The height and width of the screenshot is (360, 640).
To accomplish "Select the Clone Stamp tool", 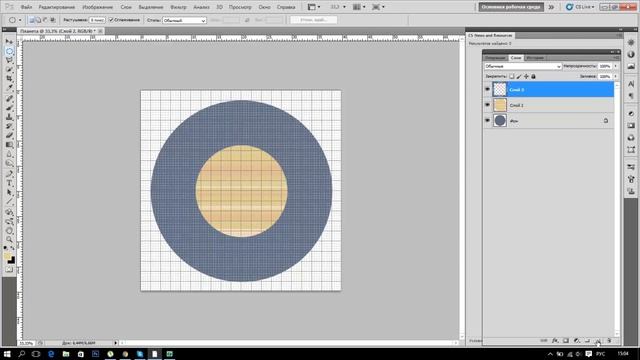I will [x=9, y=117].
